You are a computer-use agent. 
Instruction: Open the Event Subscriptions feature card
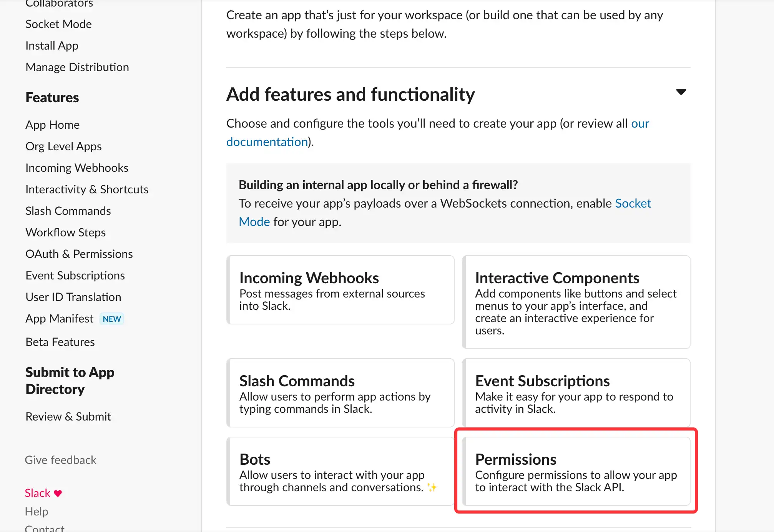[576, 393]
